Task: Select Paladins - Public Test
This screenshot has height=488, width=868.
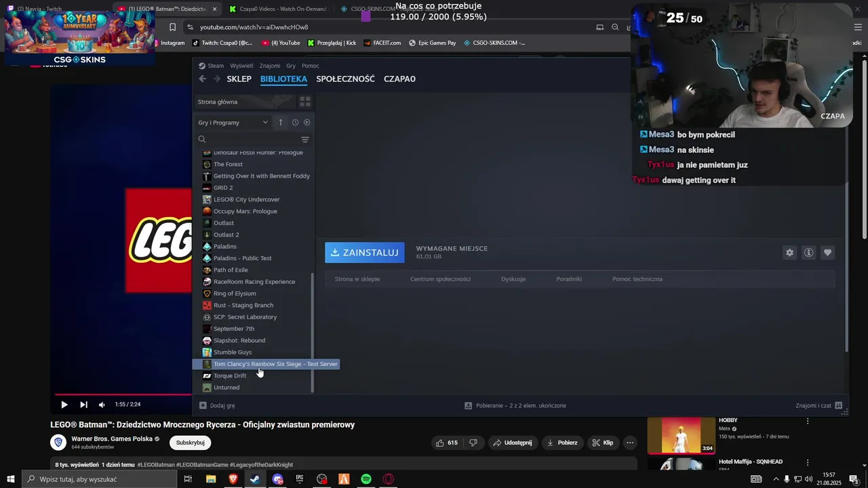Action: (x=242, y=258)
